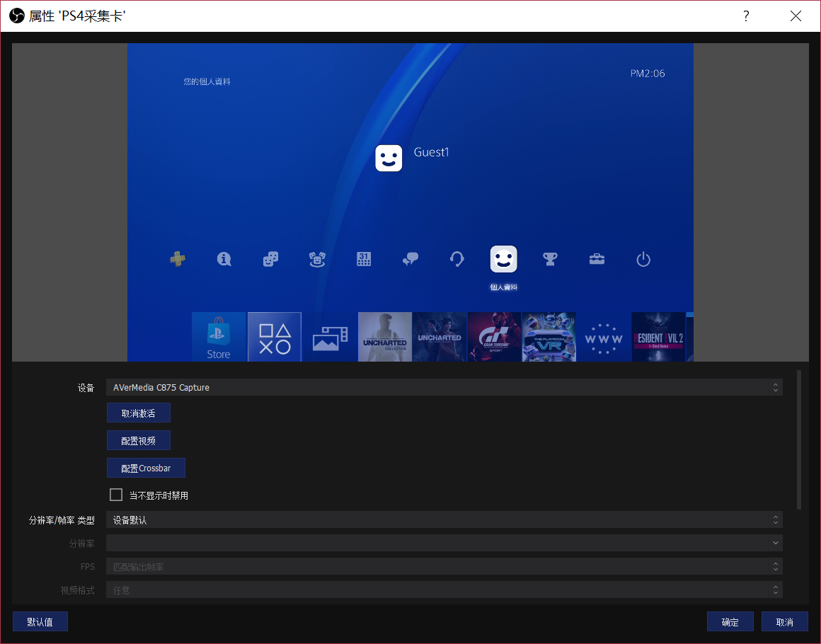The height and width of the screenshot is (644, 821).
Task: Open the 分辨率/帧率 类型 dropdown
Action: [x=444, y=520]
